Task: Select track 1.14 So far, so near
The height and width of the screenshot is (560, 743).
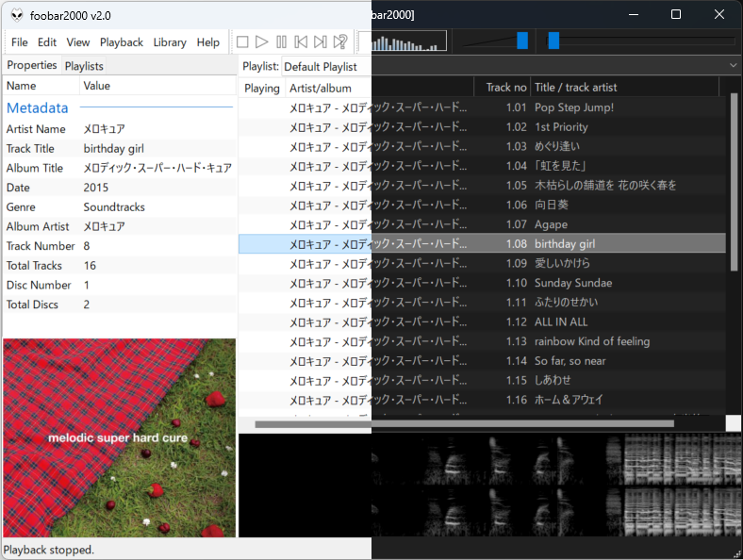Action: (x=482, y=361)
